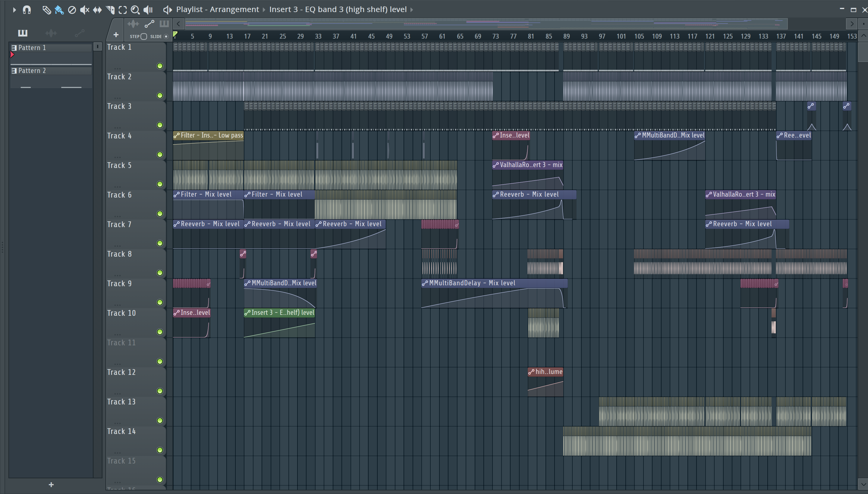Screen dimensions: 868x494
Task: Select the Slip tool
Action: pyautogui.click(x=97, y=10)
